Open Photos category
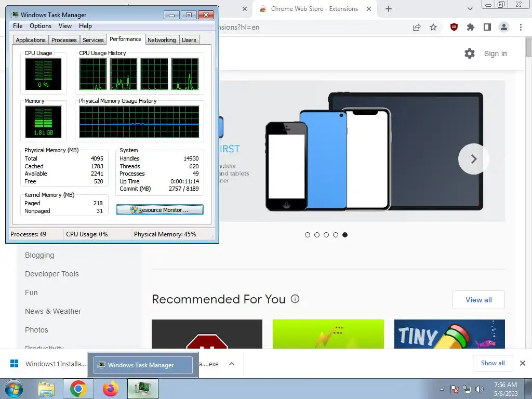Screen dimensions: 532x399 [36, 330]
